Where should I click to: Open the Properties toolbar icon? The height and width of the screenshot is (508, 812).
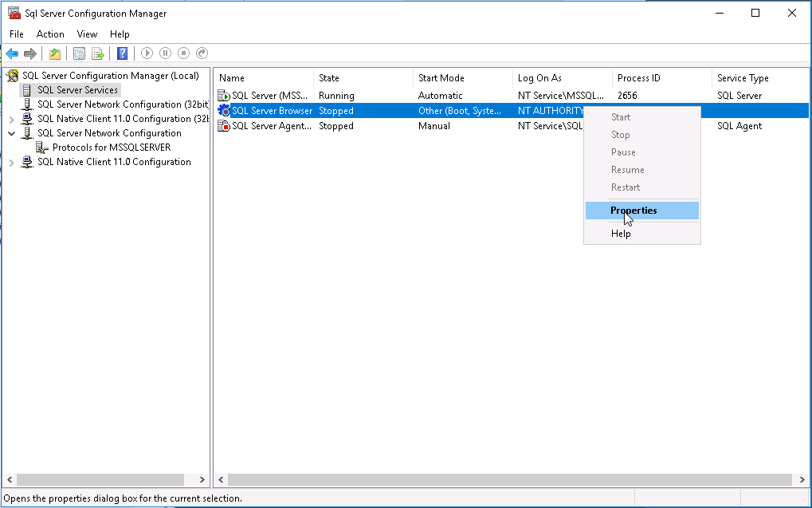click(79, 53)
